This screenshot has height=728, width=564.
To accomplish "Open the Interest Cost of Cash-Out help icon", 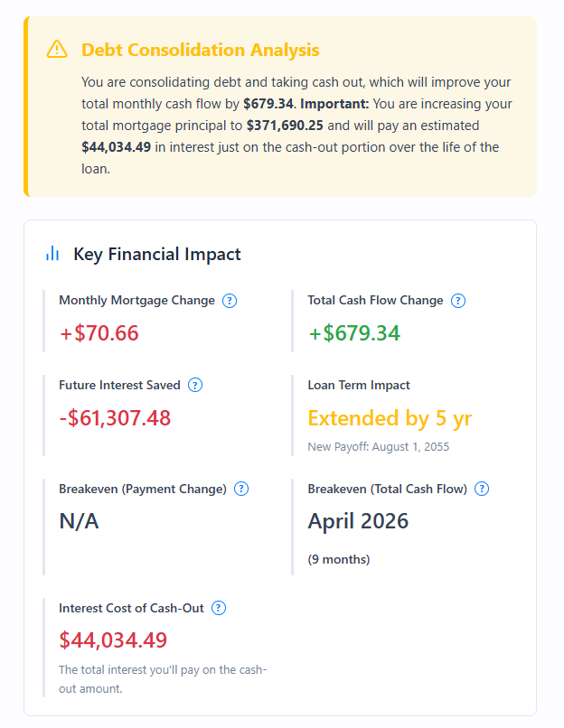I will 217,608.
